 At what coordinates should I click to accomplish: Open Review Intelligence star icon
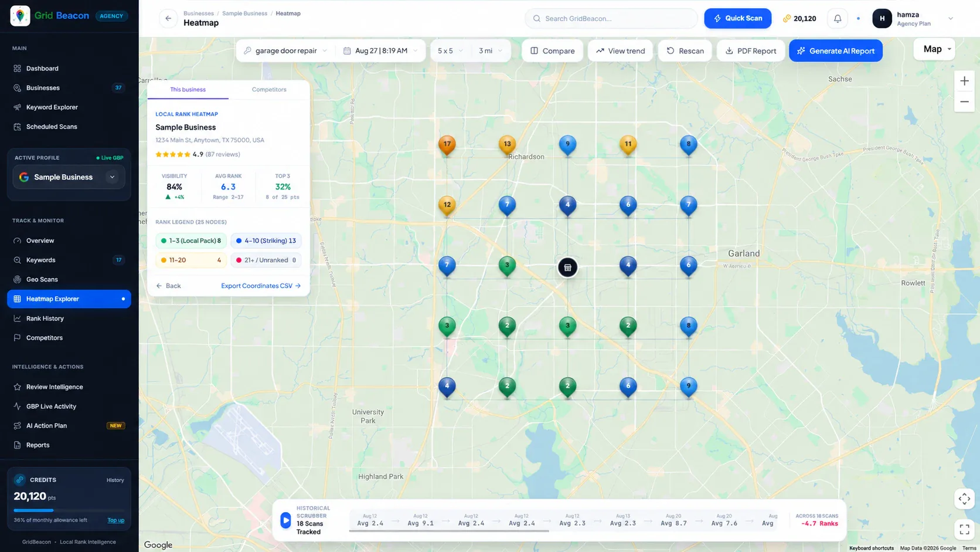pos(17,387)
